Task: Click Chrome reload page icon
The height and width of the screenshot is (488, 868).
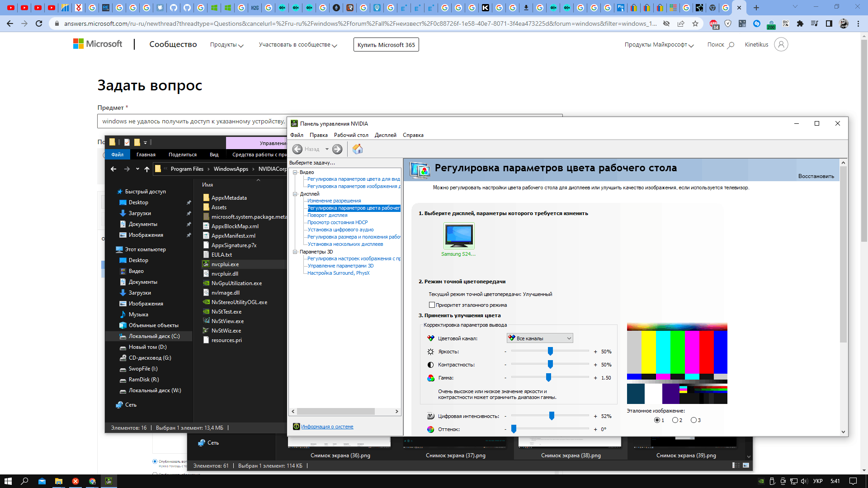Action: (x=39, y=23)
